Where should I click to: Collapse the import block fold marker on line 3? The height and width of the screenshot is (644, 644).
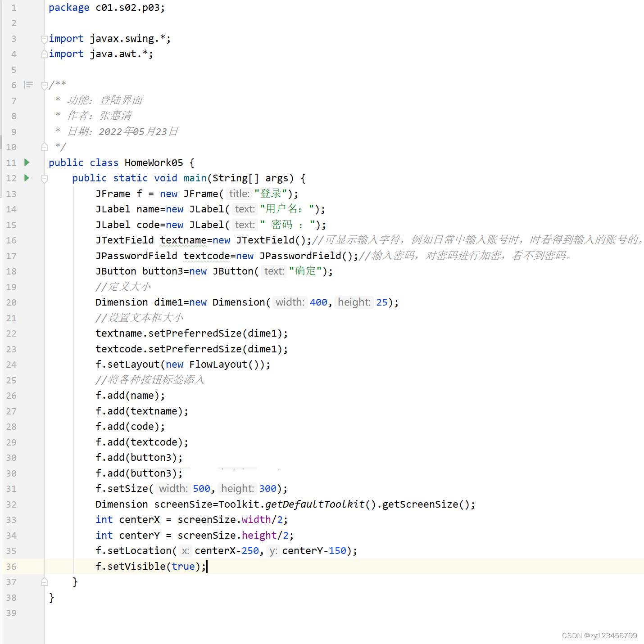point(44,39)
